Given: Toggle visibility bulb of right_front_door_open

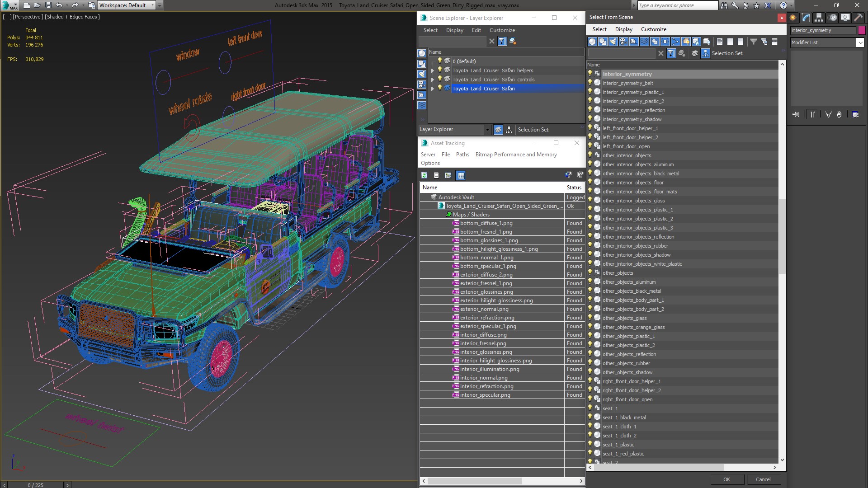Looking at the screenshot, I should [590, 399].
